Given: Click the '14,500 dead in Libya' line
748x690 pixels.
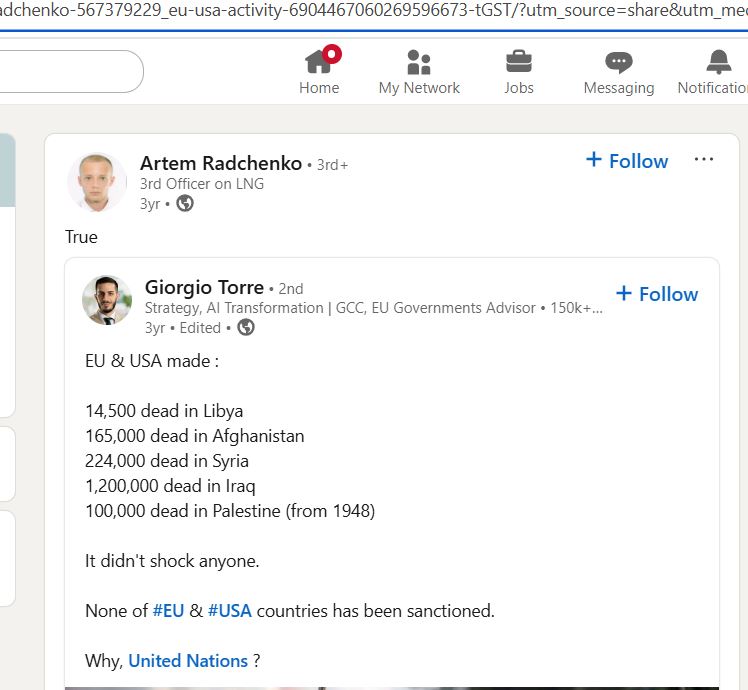Looking at the screenshot, I should [x=164, y=411].
